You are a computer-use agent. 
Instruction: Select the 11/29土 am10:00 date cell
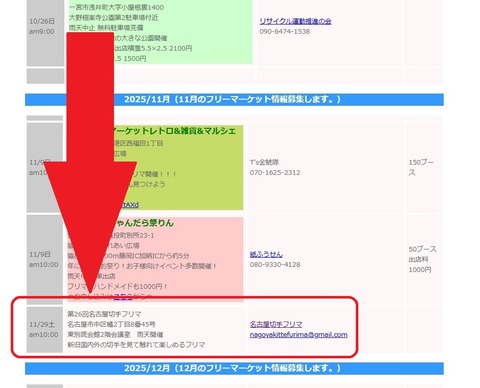pos(44,330)
